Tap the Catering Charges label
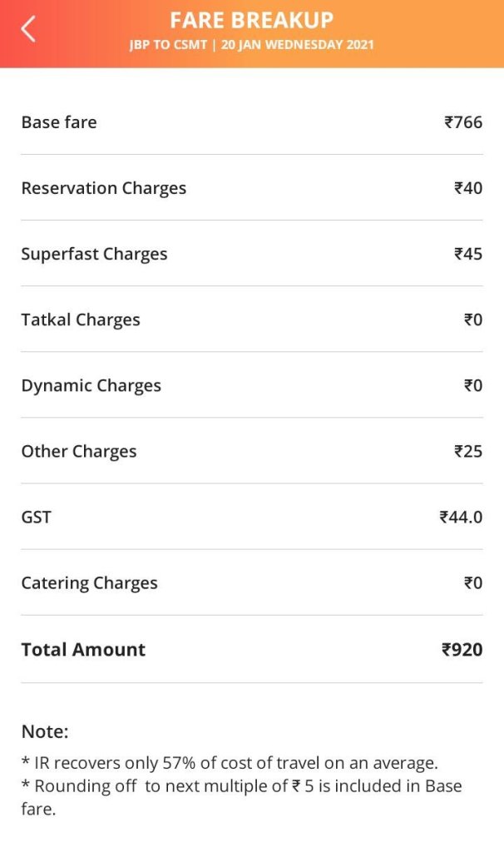504x852 pixels. tap(89, 582)
